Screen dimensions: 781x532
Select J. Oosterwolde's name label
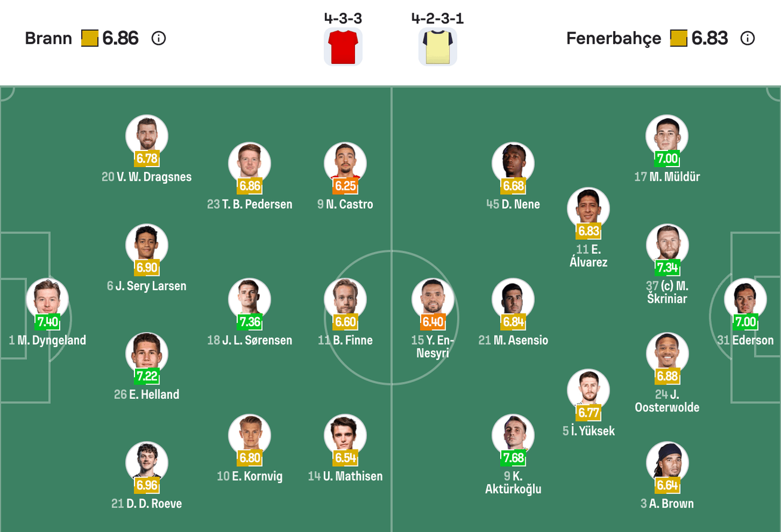667,401
